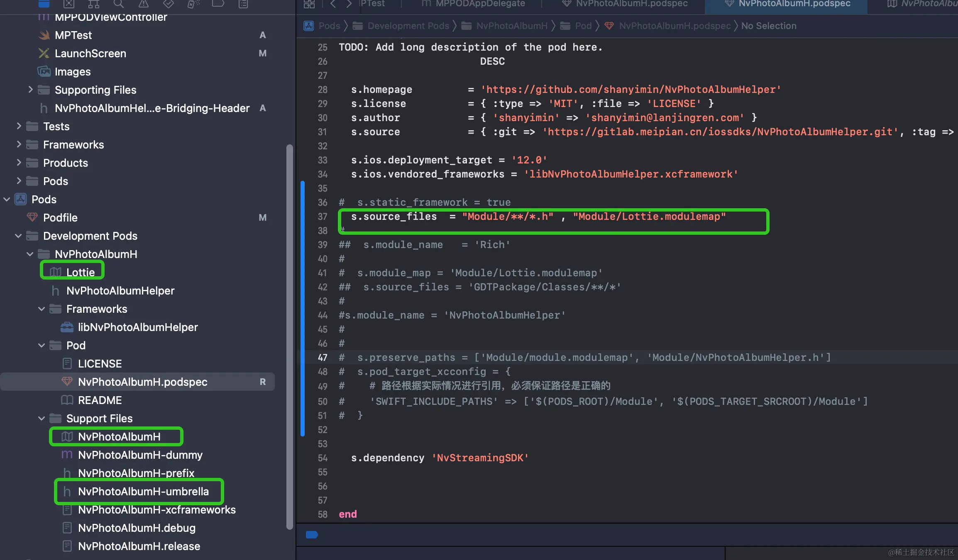Open the Find navigator magnifier icon
This screenshot has height=560, width=958.
(x=119, y=4)
